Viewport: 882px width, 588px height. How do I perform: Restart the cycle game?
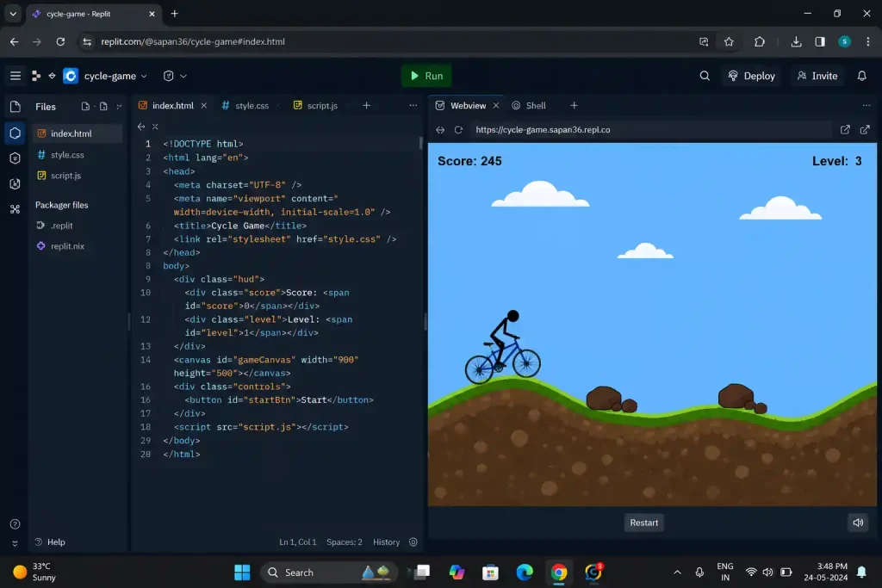tap(644, 523)
